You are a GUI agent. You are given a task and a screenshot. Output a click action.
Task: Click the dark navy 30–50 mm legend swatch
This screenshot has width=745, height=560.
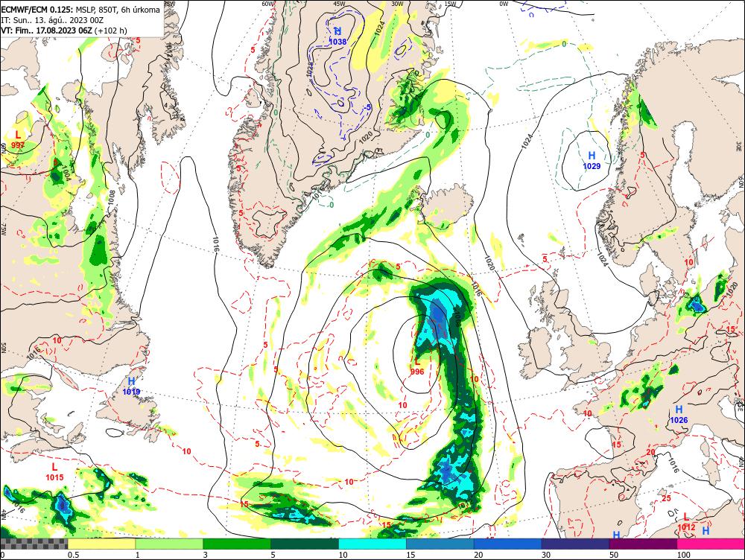click(575, 544)
